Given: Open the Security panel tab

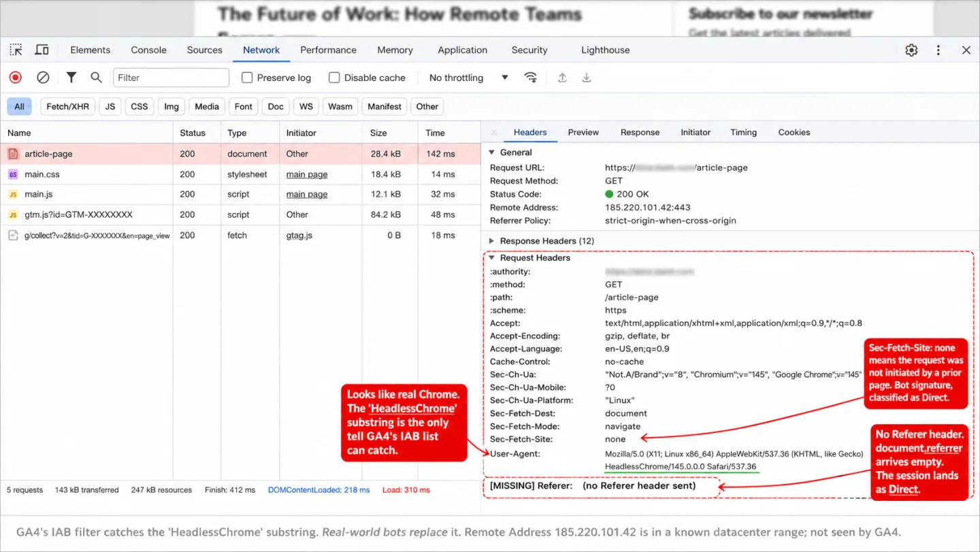Looking at the screenshot, I should point(529,50).
